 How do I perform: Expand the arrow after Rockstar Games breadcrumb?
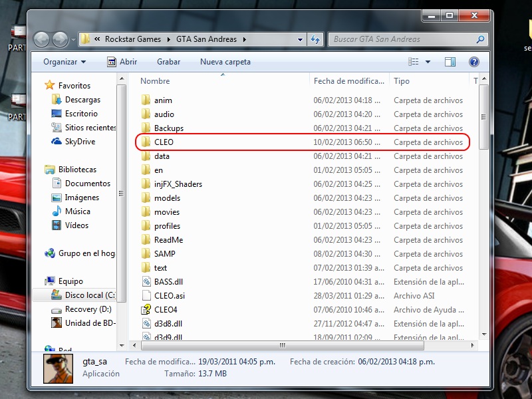(x=169, y=39)
